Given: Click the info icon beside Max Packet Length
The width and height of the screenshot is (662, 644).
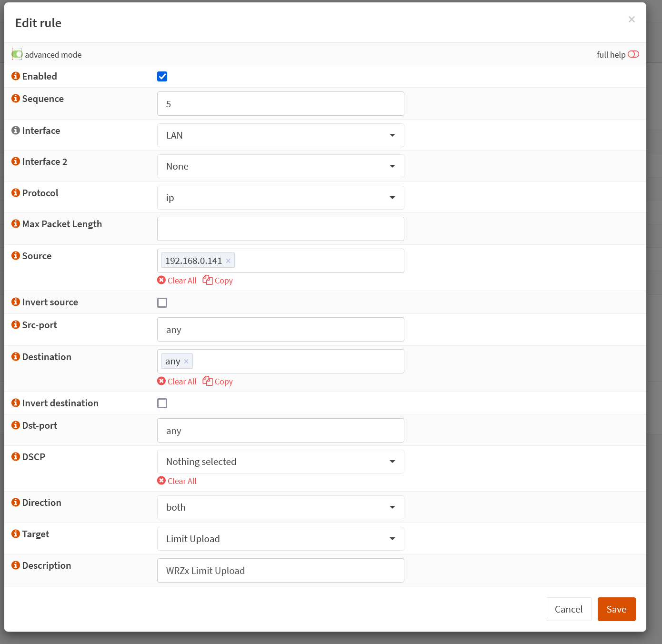Looking at the screenshot, I should [16, 224].
